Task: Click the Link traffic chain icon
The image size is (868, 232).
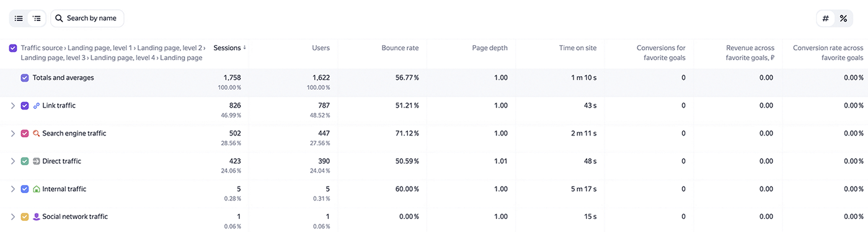Action: (x=36, y=106)
